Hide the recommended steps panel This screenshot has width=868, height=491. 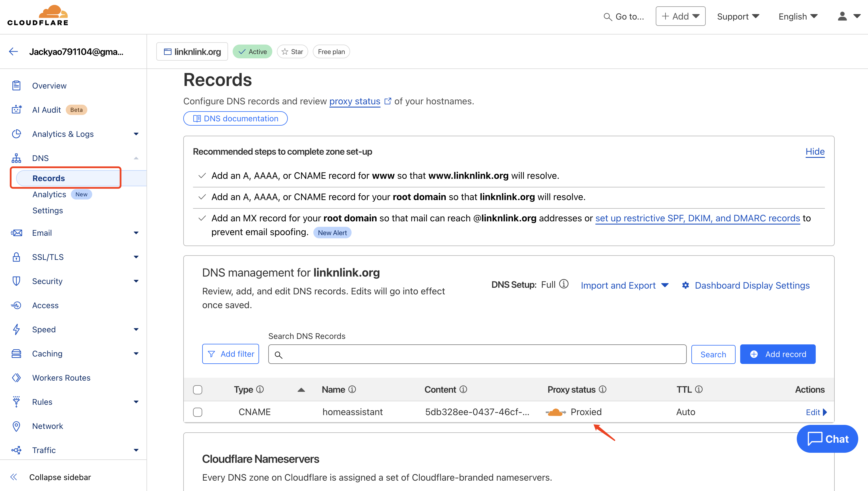[815, 151]
